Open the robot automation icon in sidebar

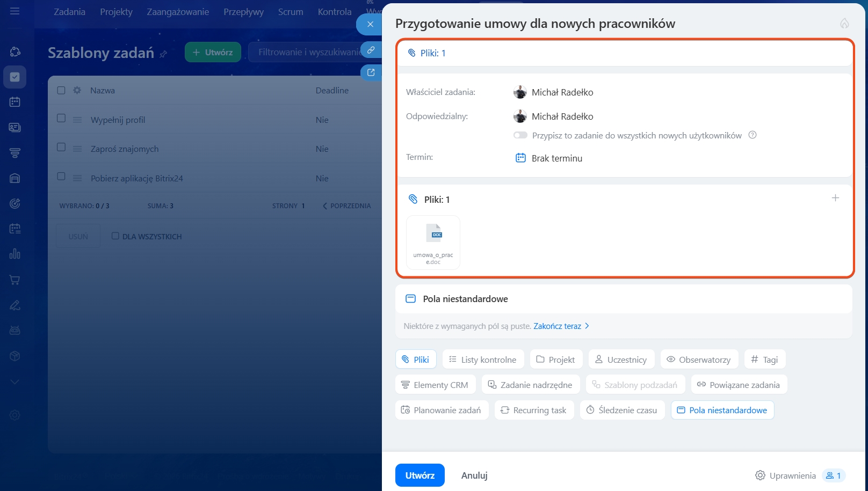tap(15, 330)
